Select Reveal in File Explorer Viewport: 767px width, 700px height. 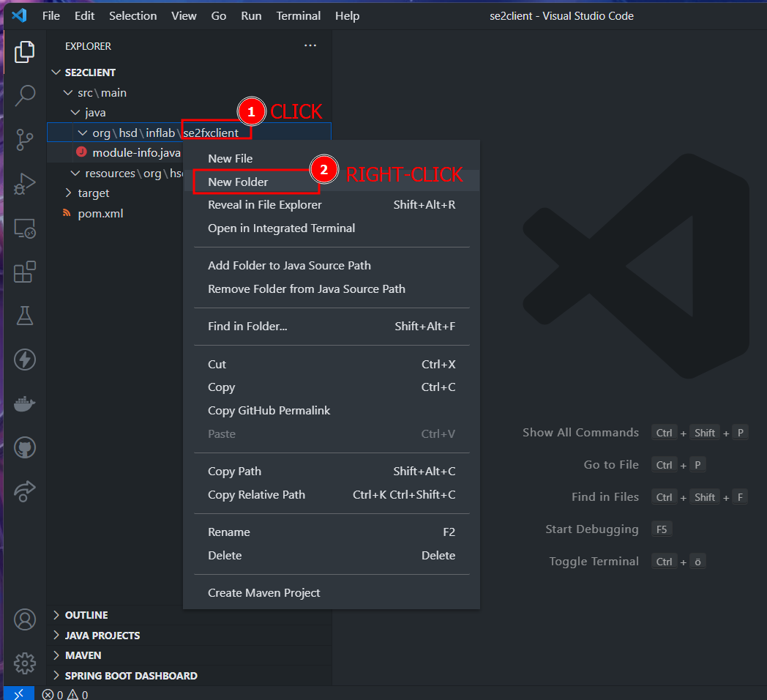pyautogui.click(x=331, y=204)
